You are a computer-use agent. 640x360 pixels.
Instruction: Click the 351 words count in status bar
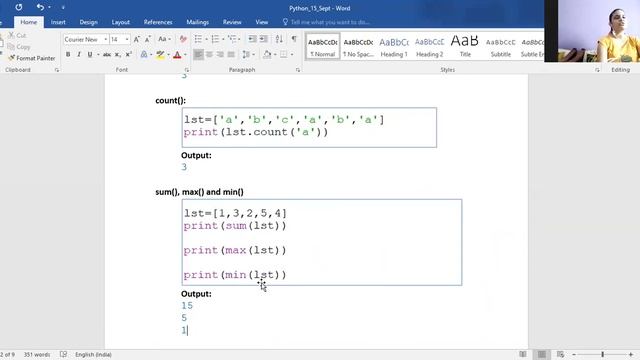click(37, 355)
